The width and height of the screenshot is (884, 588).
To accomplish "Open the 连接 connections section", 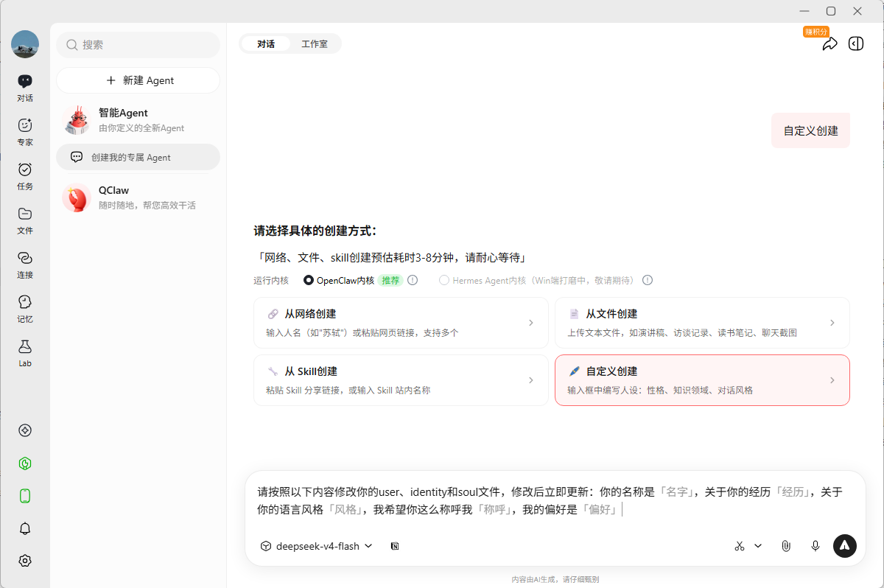I will 25,264.
